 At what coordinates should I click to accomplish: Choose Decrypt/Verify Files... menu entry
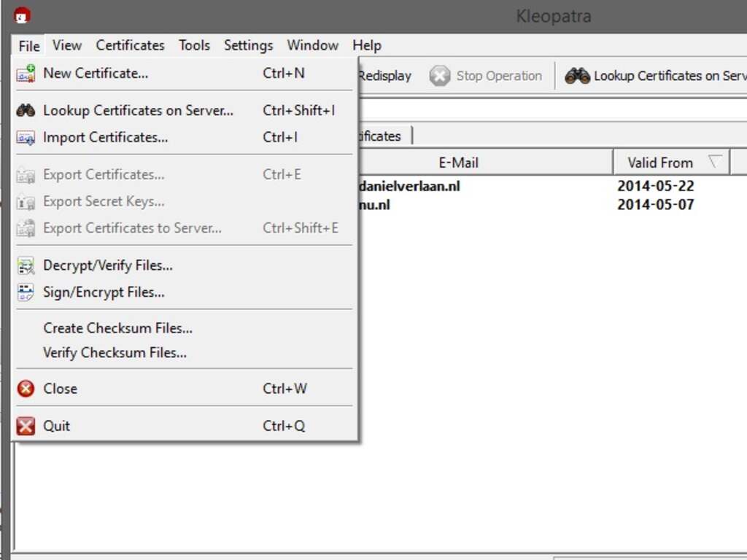click(x=185, y=265)
